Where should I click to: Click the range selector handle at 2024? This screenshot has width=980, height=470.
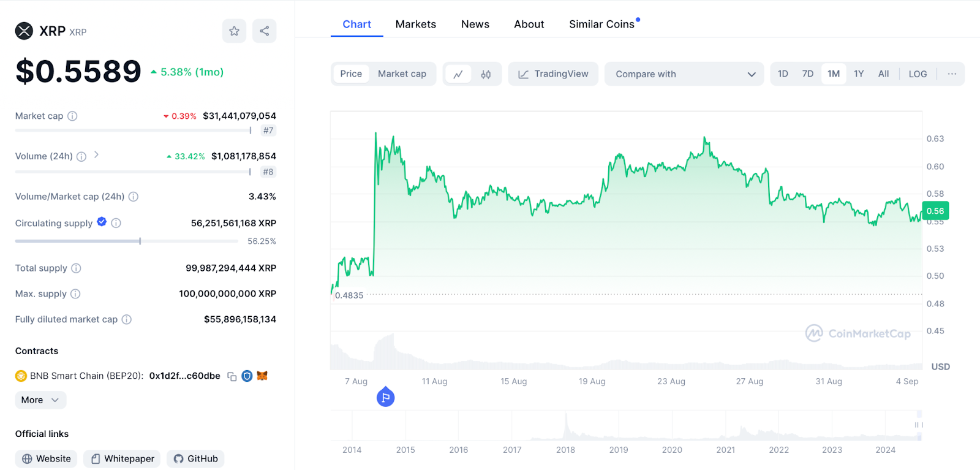(x=918, y=425)
